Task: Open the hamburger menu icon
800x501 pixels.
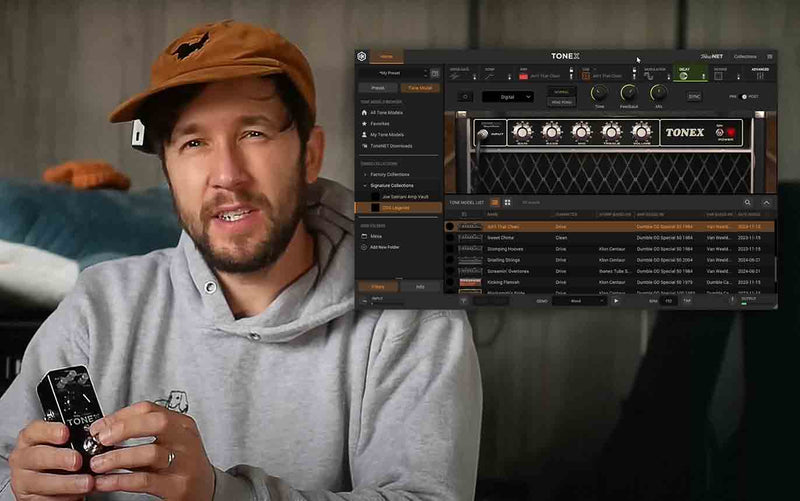Action: [x=769, y=57]
